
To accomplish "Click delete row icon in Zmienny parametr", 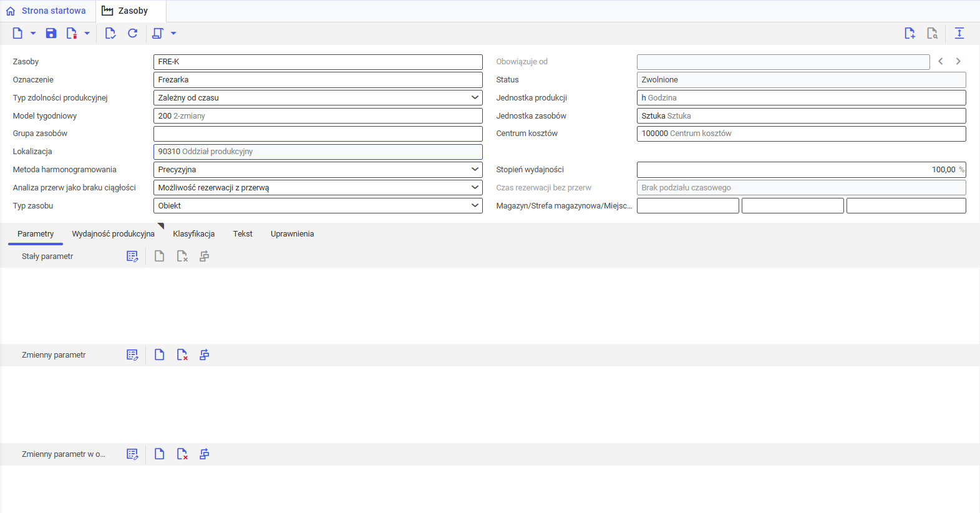I will coord(182,355).
